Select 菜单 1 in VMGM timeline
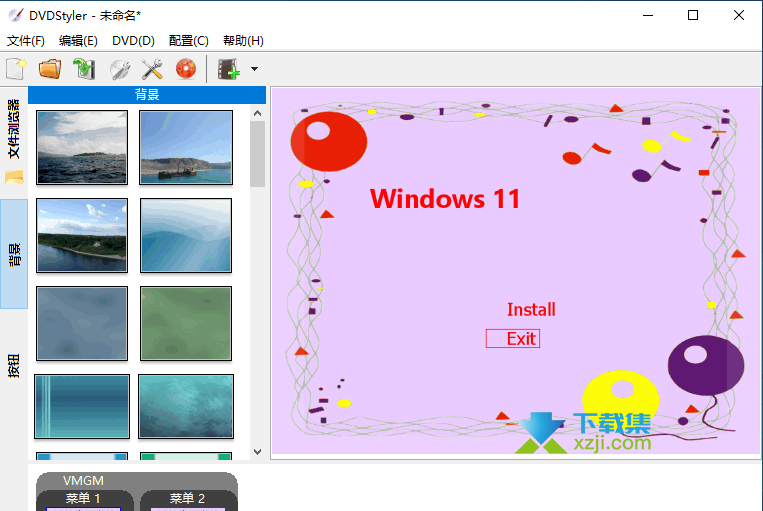 83,498
